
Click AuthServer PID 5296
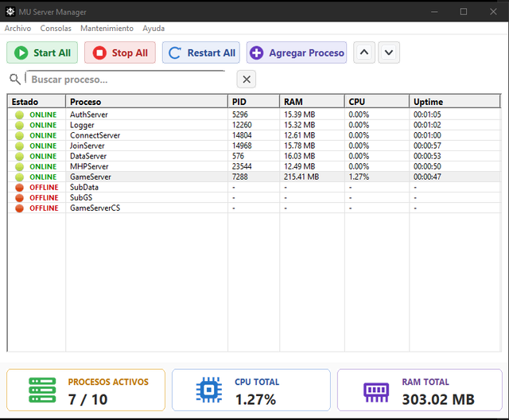pyautogui.click(x=240, y=115)
